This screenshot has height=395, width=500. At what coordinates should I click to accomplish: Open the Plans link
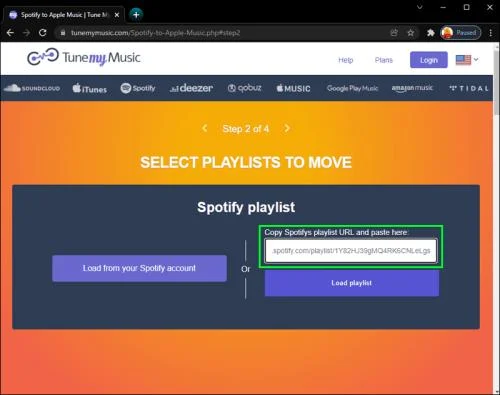(x=384, y=60)
